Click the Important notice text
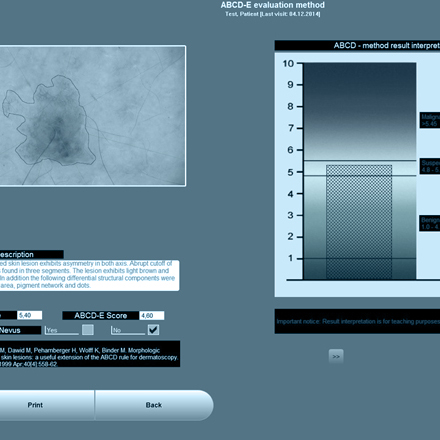 pos(357,321)
